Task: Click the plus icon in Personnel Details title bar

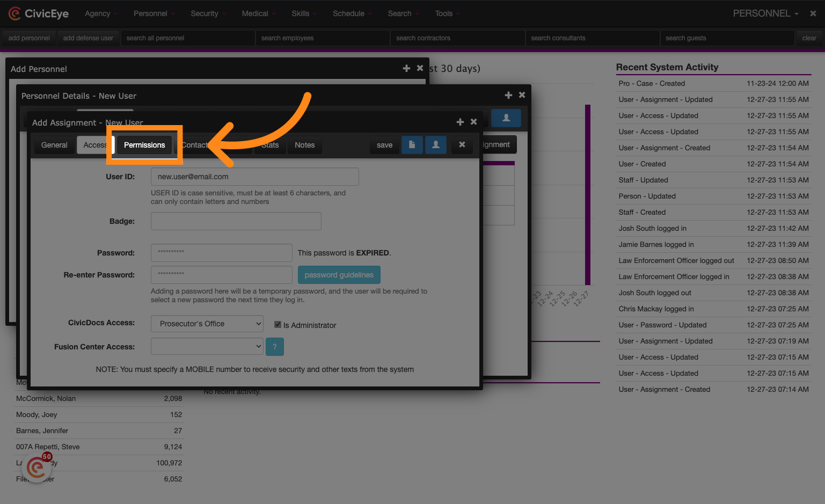Action: coord(508,96)
